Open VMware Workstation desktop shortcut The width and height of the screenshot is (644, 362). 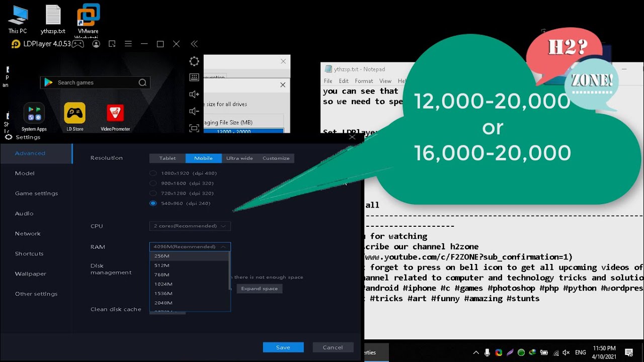click(88, 20)
